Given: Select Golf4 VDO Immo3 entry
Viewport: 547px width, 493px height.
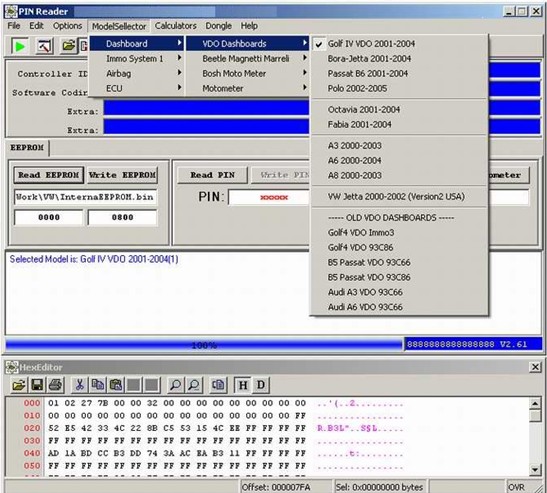Looking at the screenshot, I should pyautogui.click(x=399, y=233).
